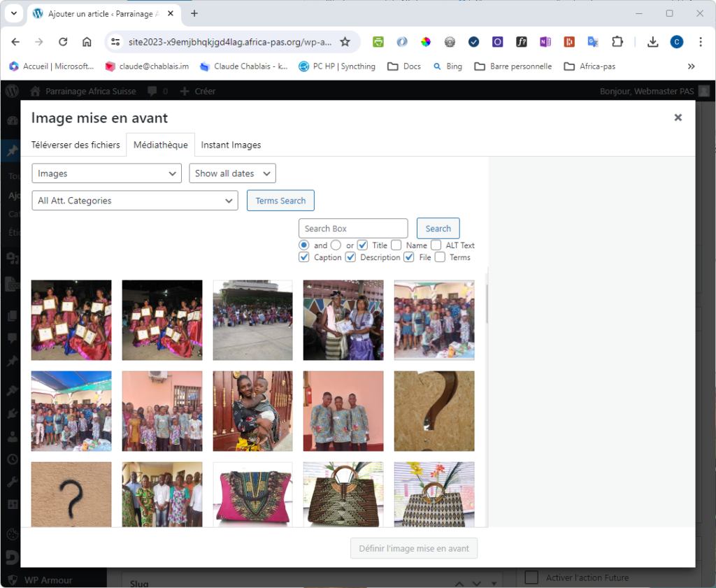Open the Instant Images tab

point(231,145)
